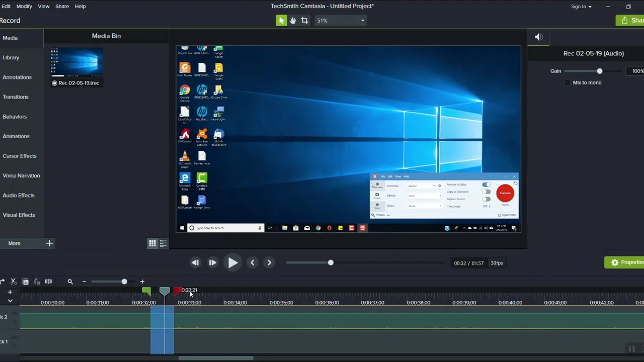Click the Split icon in timeline toolbar
The height and width of the screenshot is (362, 644).
point(48,282)
